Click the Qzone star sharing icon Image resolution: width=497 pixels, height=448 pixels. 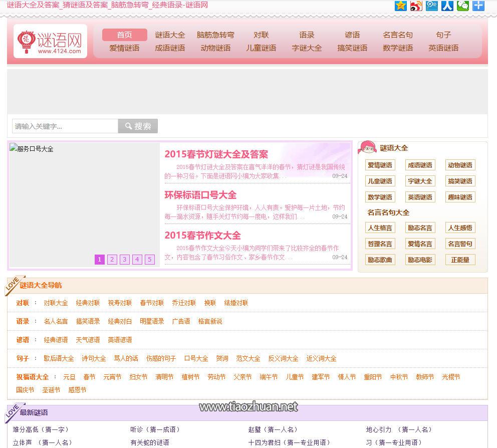click(x=401, y=7)
